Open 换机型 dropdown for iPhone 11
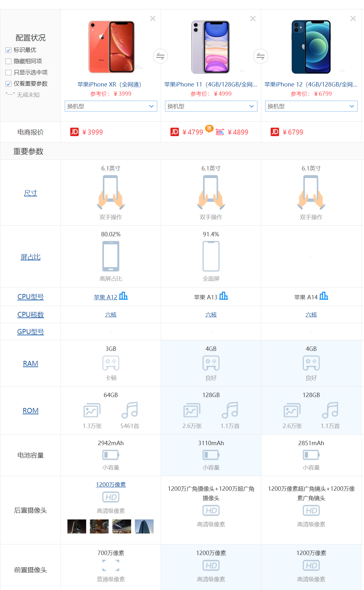The image size is (364, 590). (211, 106)
